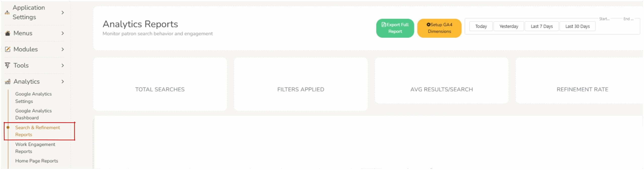Expand the Application Settings chevron
Screen dimensions: 644x170
click(63, 13)
